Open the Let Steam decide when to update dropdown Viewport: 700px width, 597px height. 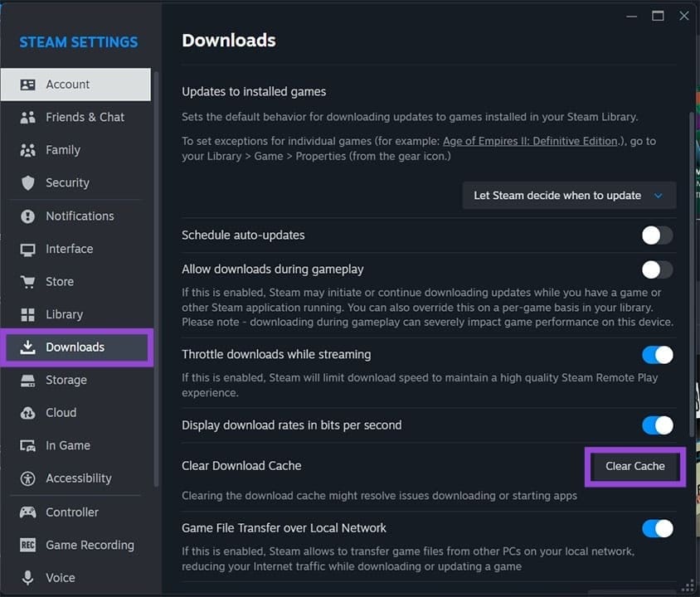(x=569, y=196)
